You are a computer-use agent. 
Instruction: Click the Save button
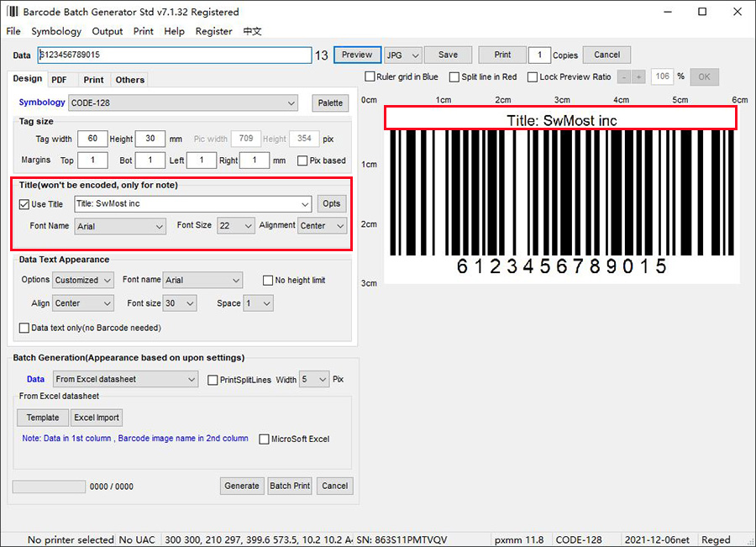tap(448, 55)
